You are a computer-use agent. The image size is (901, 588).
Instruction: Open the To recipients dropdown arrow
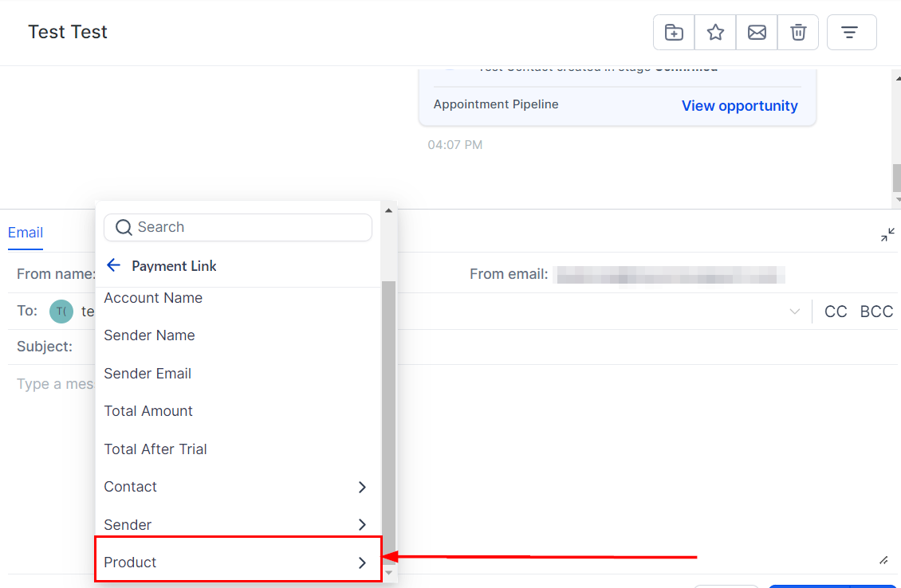[794, 312]
